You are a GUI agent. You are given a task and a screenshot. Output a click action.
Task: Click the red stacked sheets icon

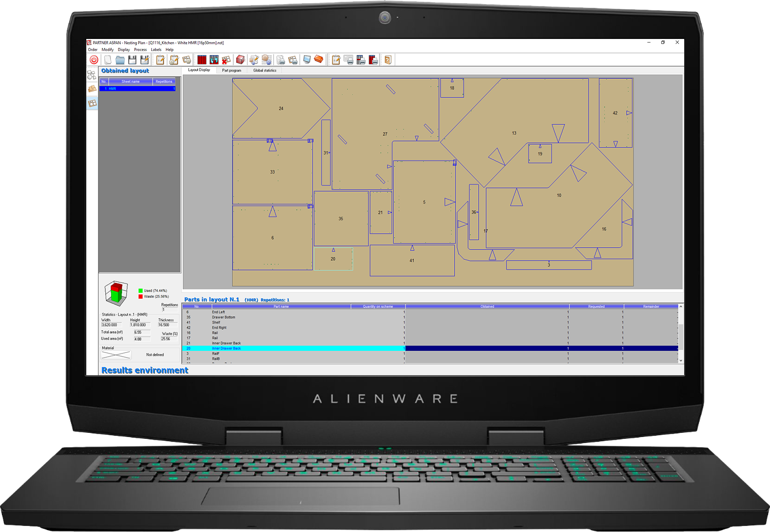pyautogui.click(x=240, y=60)
